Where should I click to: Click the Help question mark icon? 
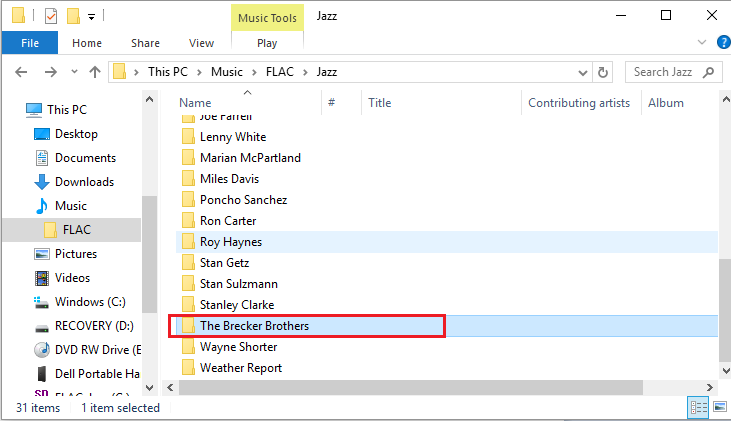pyautogui.click(x=717, y=43)
